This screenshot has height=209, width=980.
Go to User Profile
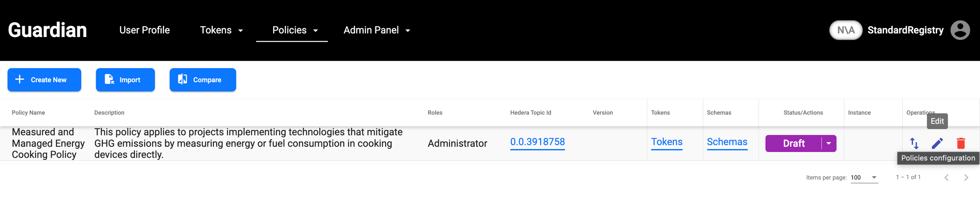coord(144,30)
